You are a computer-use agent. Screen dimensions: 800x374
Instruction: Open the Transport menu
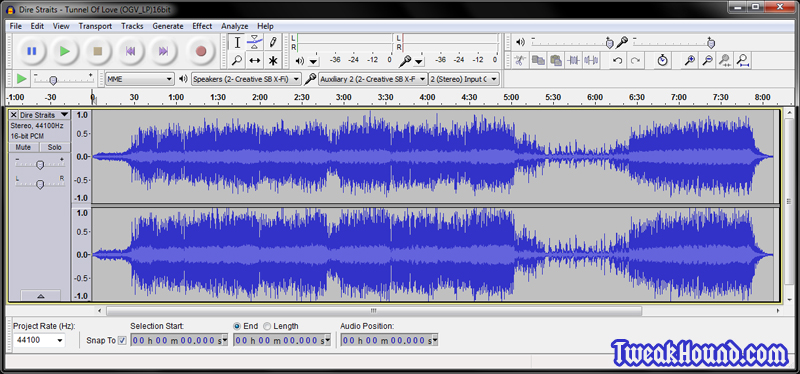pos(95,26)
